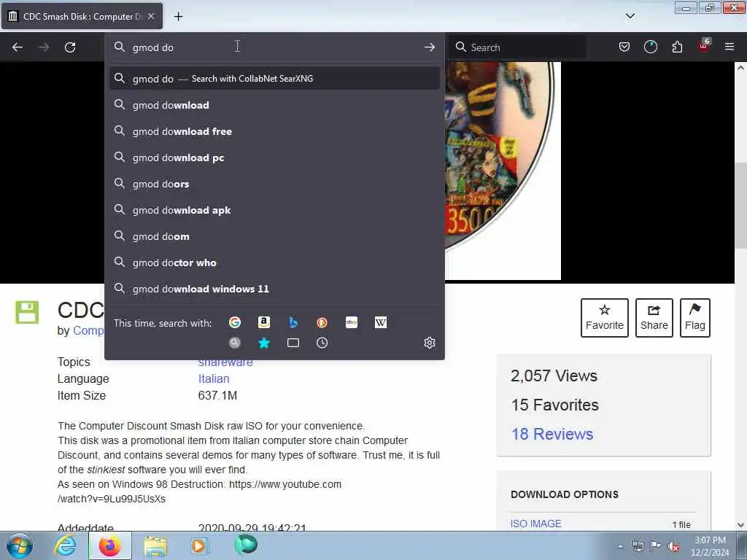Pick the 'gmod doors' suggestion
The image size is (747, 560).
click(274, 183)
